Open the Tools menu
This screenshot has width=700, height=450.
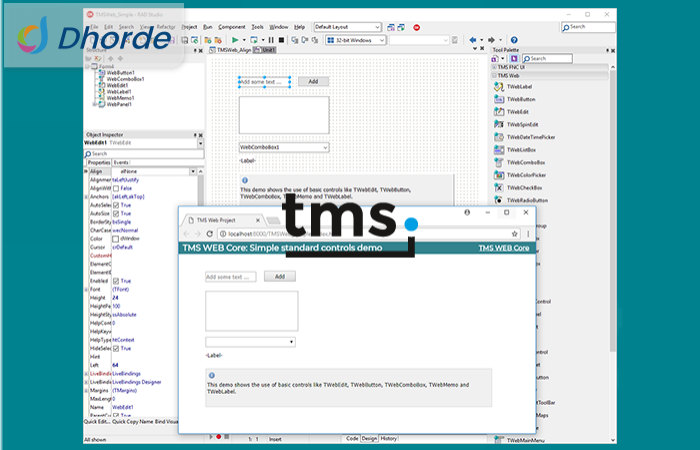[x=258, y=27]
